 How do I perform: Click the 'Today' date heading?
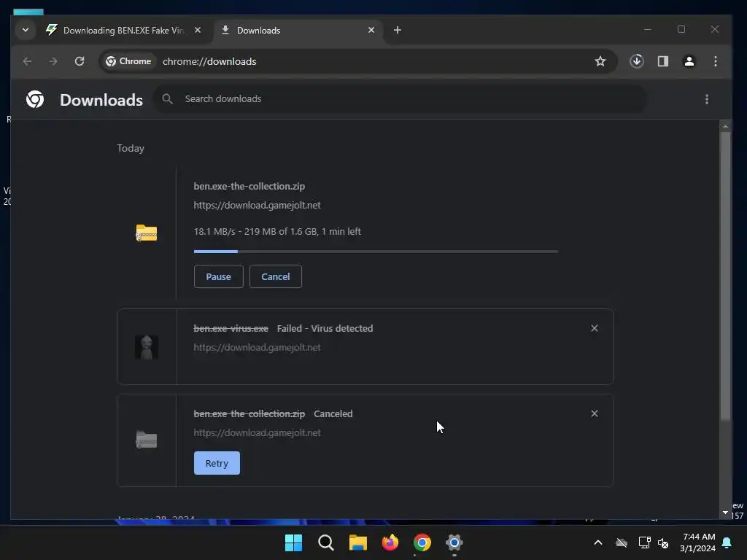click(x=131, y=148)
